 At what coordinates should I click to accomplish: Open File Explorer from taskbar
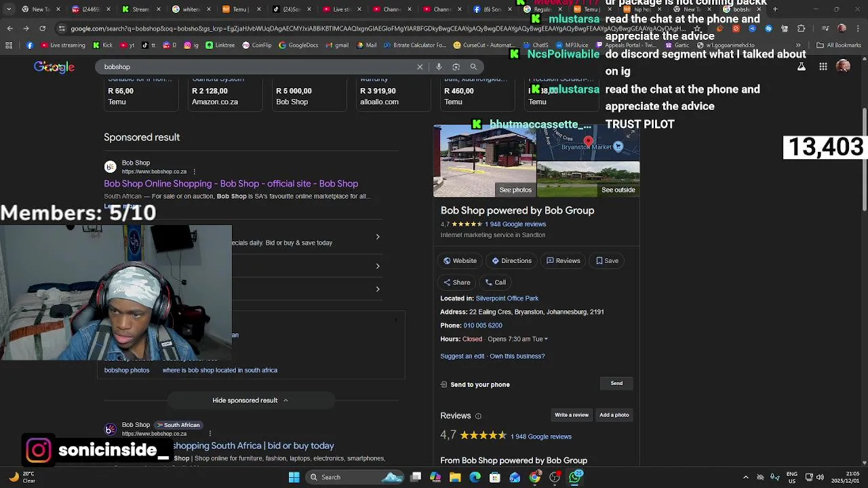(455, 477)
